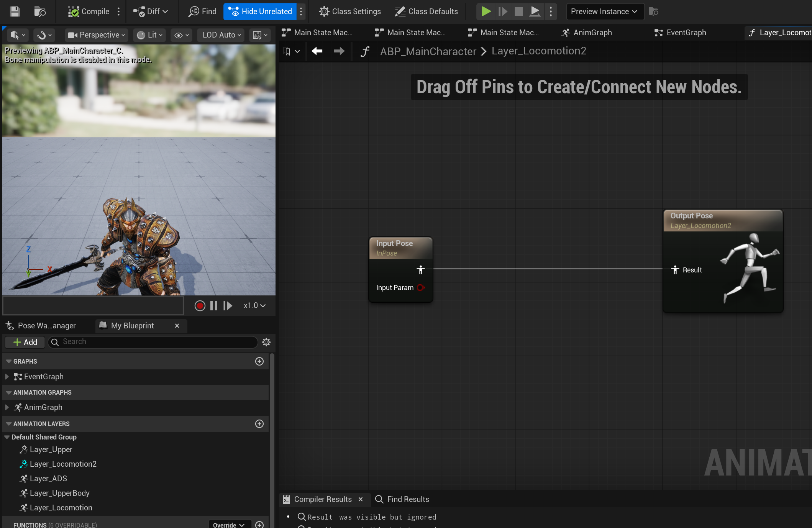The image size is (812, 528).
Task: Click the Browse to asset icon
Action: [40, 11]
